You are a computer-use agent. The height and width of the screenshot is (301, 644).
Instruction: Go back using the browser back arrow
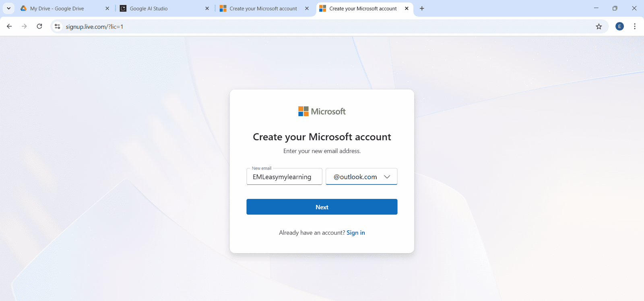[9, 27]
